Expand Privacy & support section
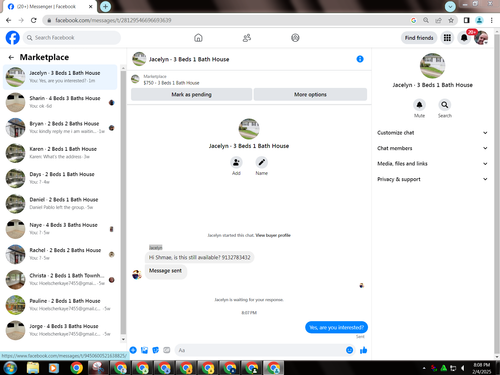 point(432,179)
